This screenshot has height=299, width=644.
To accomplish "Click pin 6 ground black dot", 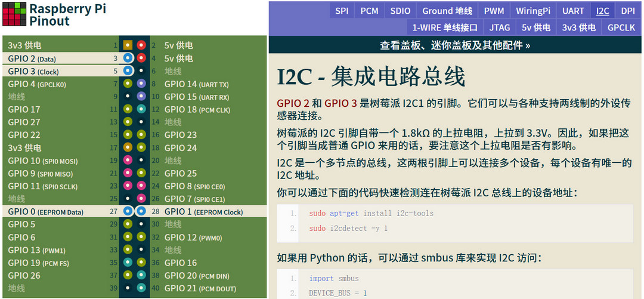I will (x=141, y=71).
